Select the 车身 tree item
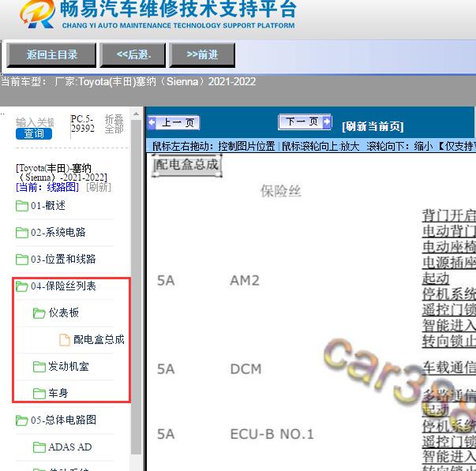The height and width of the screenshot is (471, 476). pyautogui.click(x=58, y=393)
